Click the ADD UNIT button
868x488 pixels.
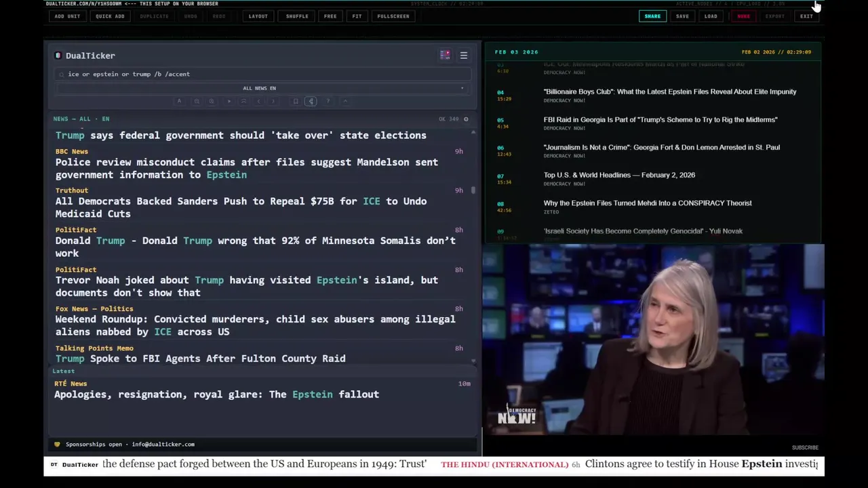pos(67,16)
